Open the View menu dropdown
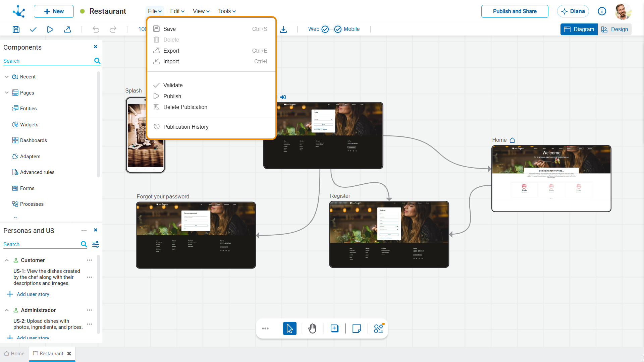The height and width of the screenshot is (362, 644). pos(201,11)
